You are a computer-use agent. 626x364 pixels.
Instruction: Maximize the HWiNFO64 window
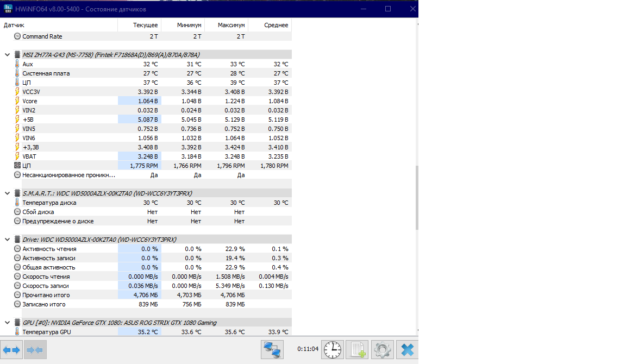tap(387, 9)
